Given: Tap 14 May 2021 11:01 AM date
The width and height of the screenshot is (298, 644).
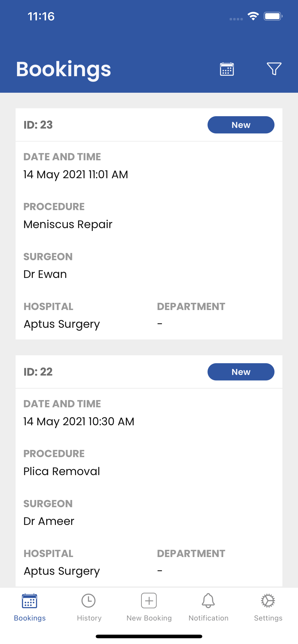Looking at the screenshot, I should [76, 174].
